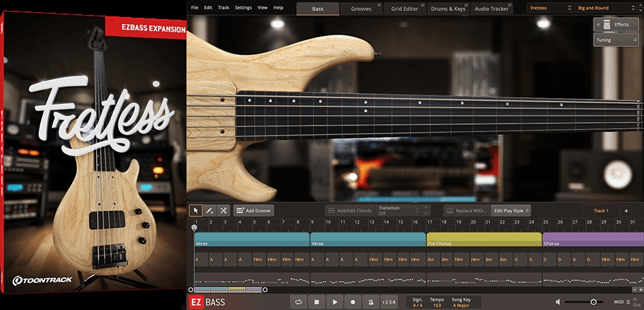Open the Settings menu

(x=244, y=7)
